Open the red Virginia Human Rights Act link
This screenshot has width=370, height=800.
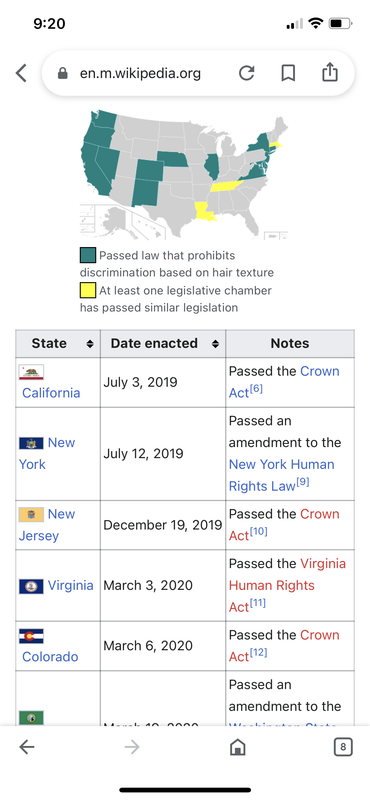(x=287, y=585)
